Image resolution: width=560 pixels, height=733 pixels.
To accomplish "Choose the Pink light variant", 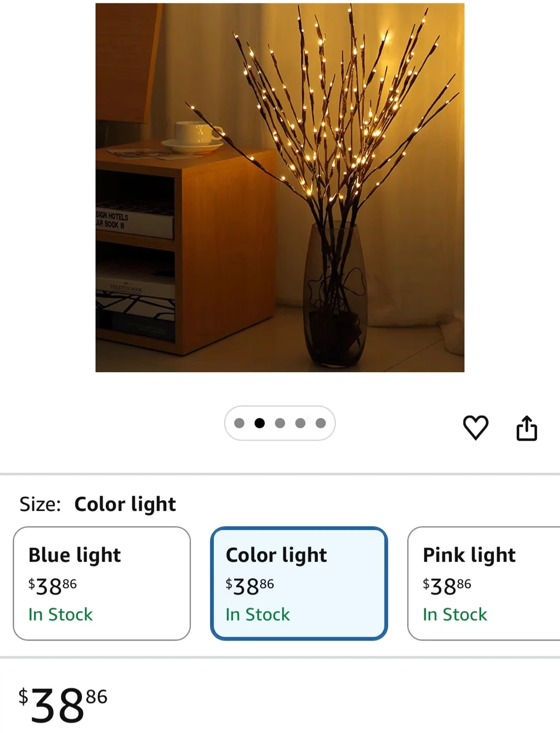I will [x=484, y=583].
